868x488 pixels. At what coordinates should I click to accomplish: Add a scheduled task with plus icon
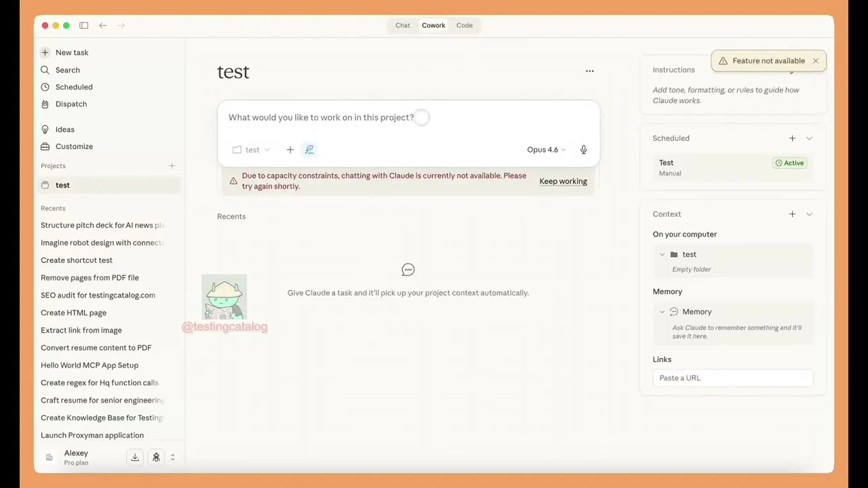click(x=792, y=138)
